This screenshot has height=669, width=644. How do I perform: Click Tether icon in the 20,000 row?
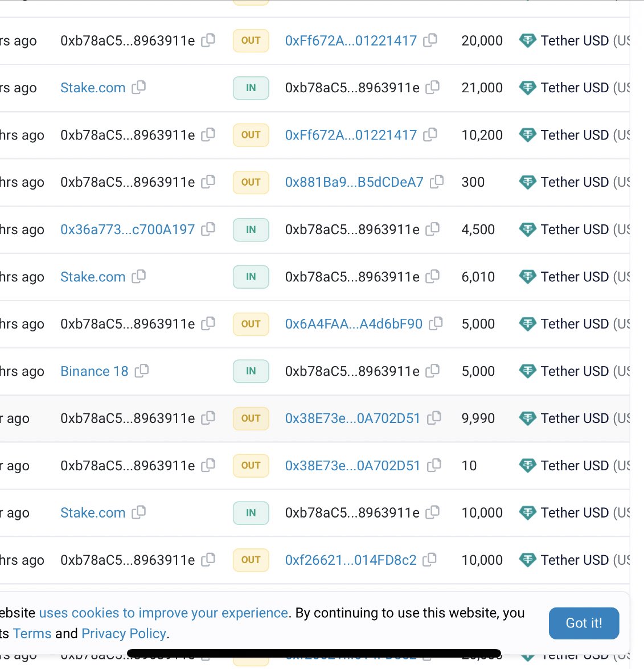[x=527, y=41]
